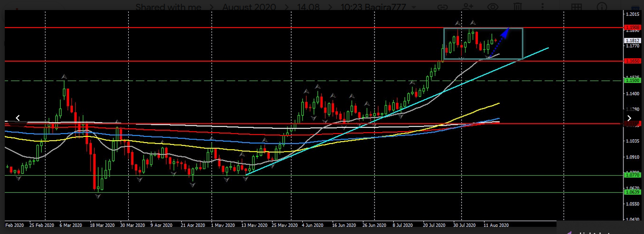Click the trash bin icon
The image size is (644, 234).
pyautogui.click(x=518, y=7)
